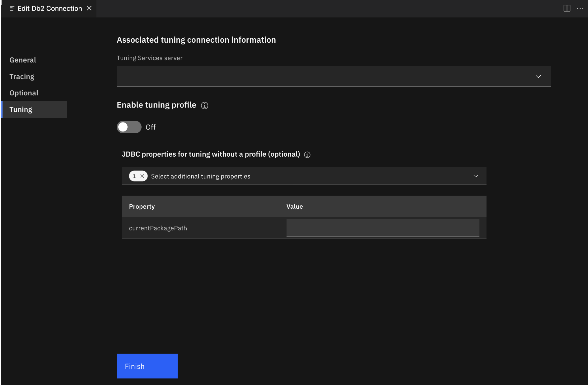This screenshot has height=385, width=588.
Task: Click chevron of additional tuning properties dropdown
Action: coord(475,176)
